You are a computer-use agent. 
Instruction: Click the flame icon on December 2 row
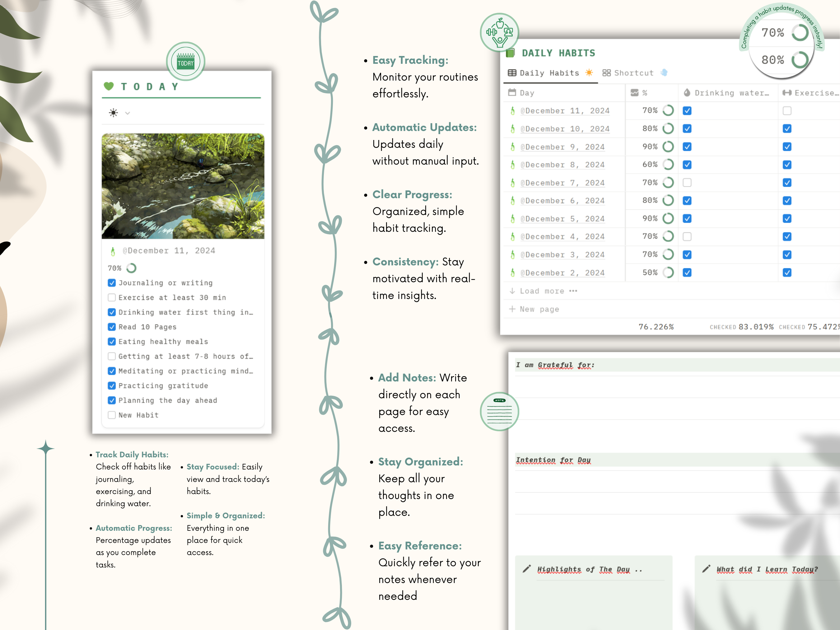pos(513,273)
